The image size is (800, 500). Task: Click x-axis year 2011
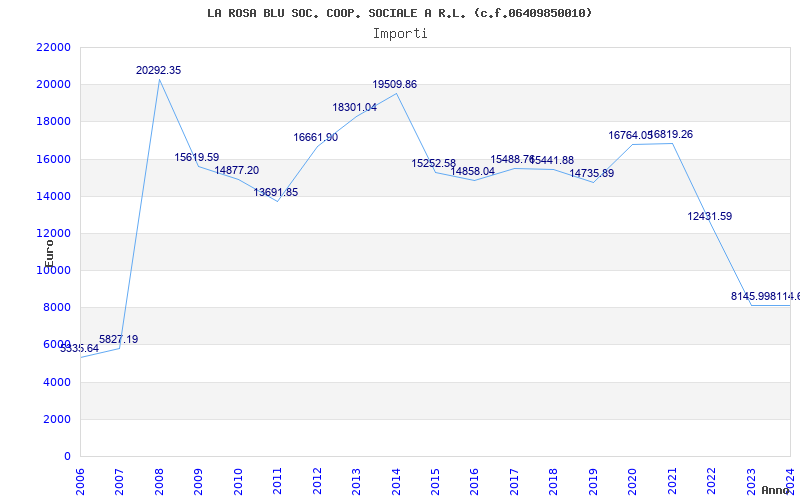click(x=278, y=481)
